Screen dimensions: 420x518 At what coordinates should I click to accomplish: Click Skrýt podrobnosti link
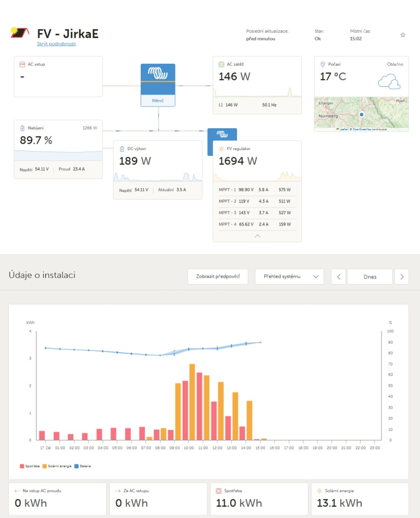coord(56,44)
